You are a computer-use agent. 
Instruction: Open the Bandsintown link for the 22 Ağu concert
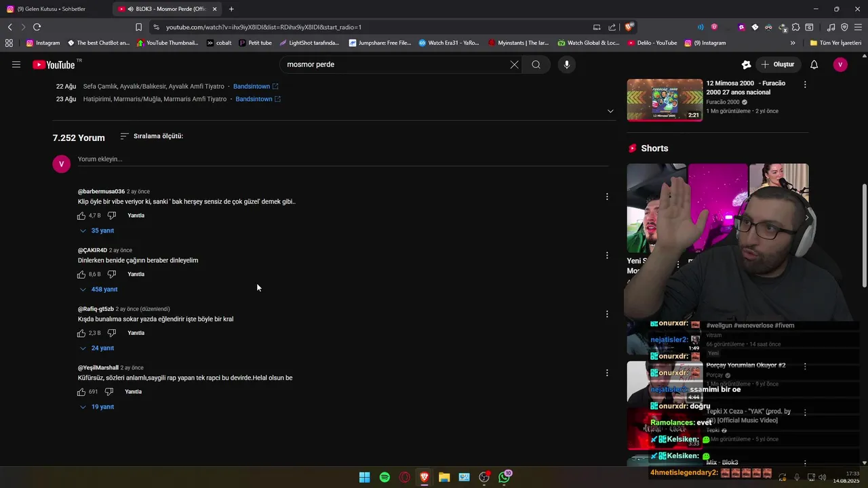(x=256, y=87)
